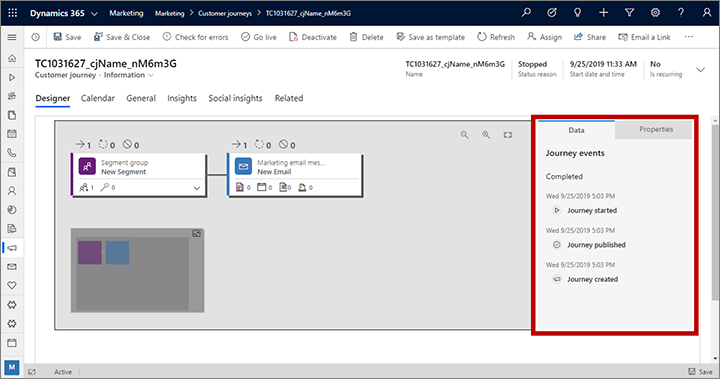Screen dimensions: 720x379
Task: Collapse the minimap panel toggle
Action: point(197,234)
